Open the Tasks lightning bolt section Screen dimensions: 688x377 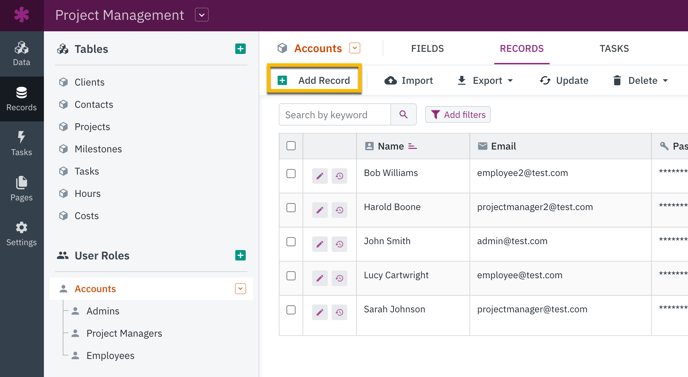(x=22, y=144)
